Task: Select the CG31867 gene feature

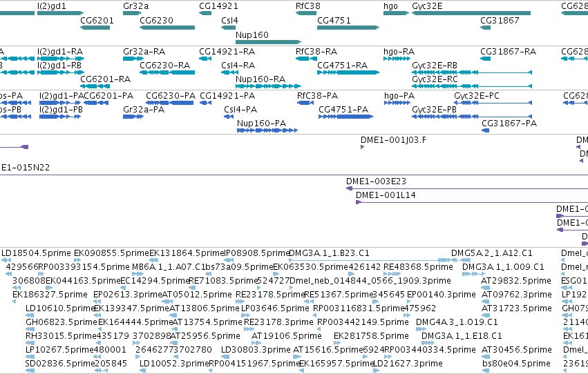Action: click(485, 28)
